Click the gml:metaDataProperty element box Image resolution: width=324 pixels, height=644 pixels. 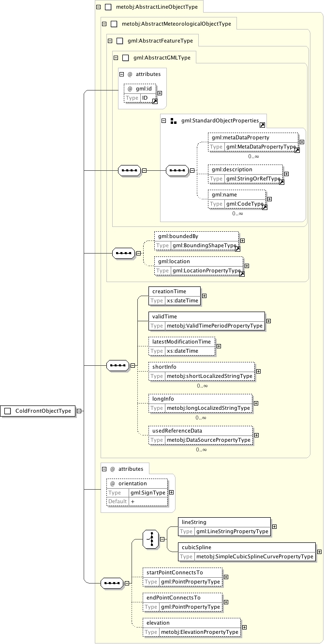pyautogui.click(x=254, y=142)
